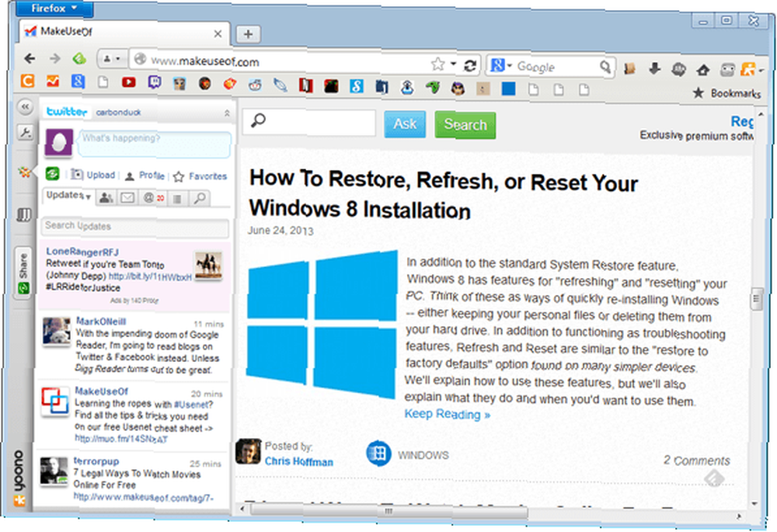Go back using the browser back arrow
Image resolution: width=777 pixels, height=532 pixels.
30,58
